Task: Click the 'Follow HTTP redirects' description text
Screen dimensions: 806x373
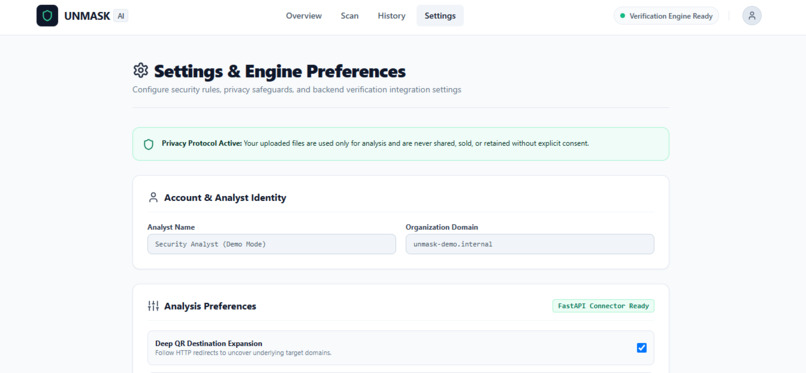Action: [243, 353]
